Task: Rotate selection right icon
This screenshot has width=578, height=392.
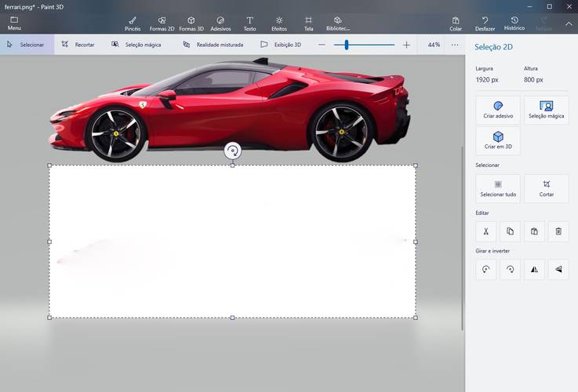Action: tap(511, 270)
